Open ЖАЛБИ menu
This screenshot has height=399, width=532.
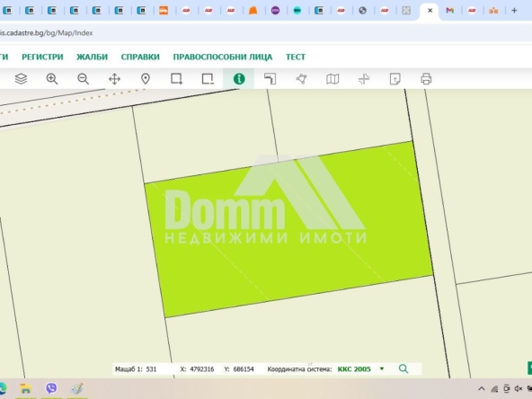(x=92, y=57)
